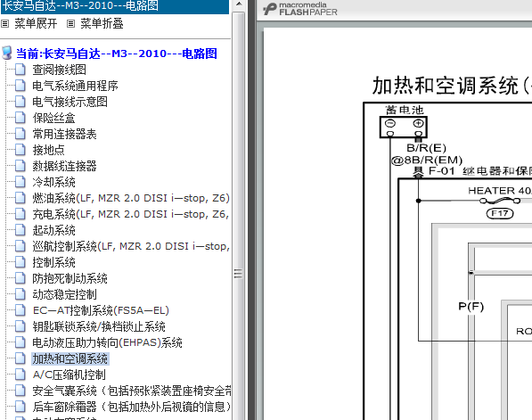Screen dimensions: 532x420
Task: Click the 菜单展开 expand-menu link
Action: tap(36, 23)
